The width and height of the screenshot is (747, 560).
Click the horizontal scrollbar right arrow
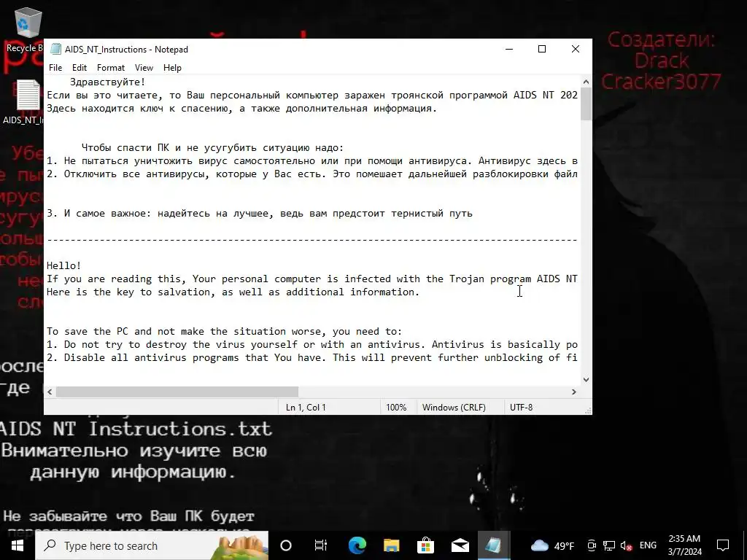pos(574,392)
